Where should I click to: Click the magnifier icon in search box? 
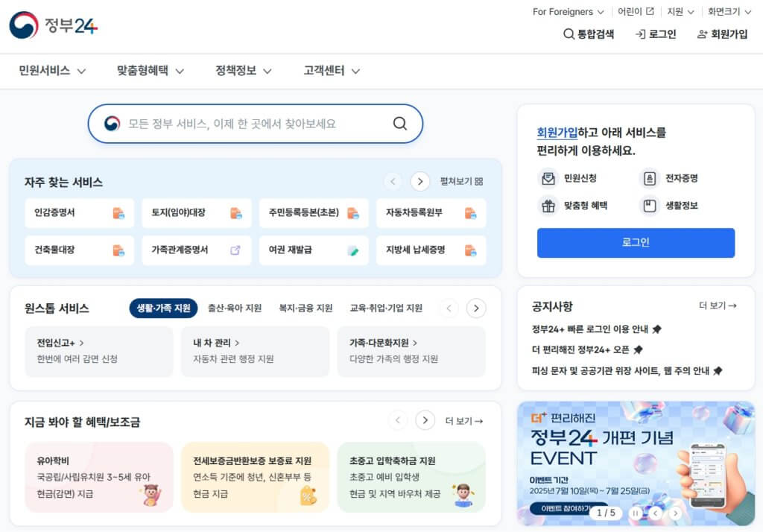pos(400,124)
